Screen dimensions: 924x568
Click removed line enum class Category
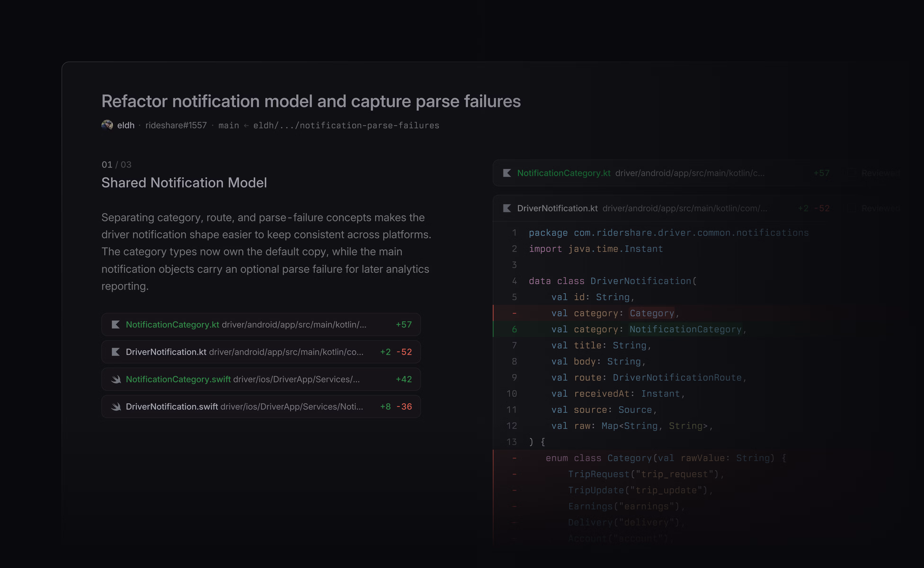[666, 458]
